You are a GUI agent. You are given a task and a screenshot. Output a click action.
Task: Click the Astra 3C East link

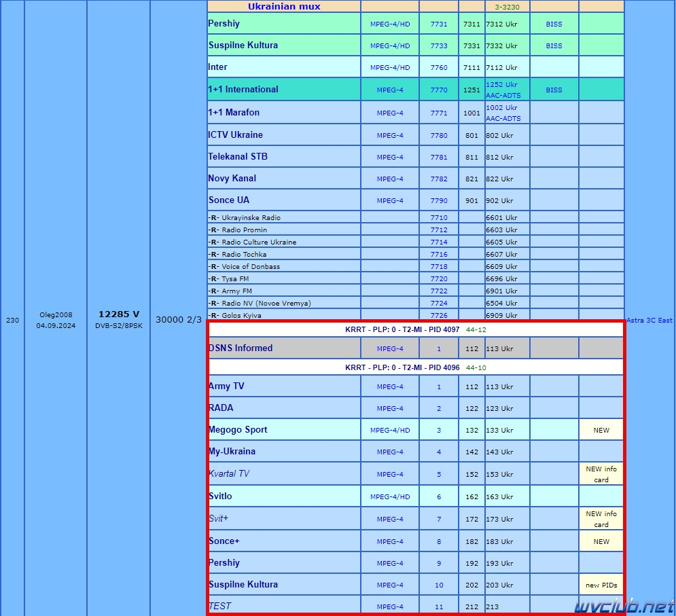(x=650, y=321)
